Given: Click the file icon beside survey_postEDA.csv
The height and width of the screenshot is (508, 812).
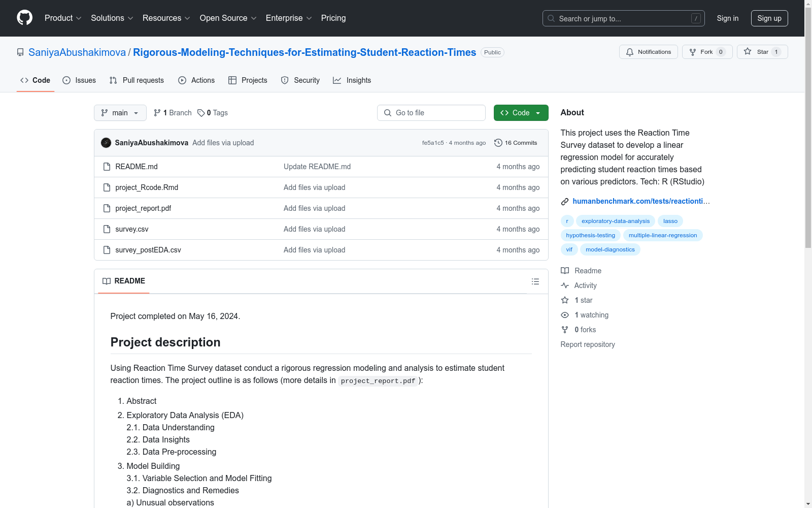Looking at the screenshot, I should [107, 250].
